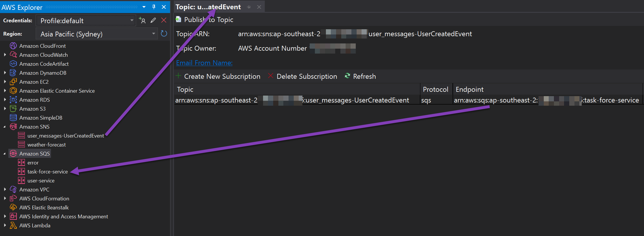Expand the Amazon S3 node
This screenshot has height=236, width=644.
tap(5, 109)
